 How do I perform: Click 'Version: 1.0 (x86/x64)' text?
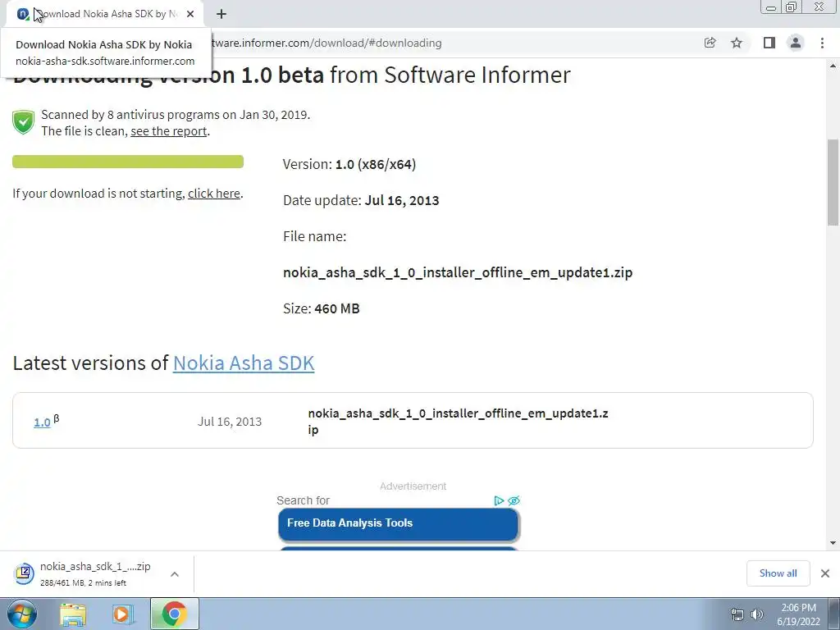tap(349, 164)
